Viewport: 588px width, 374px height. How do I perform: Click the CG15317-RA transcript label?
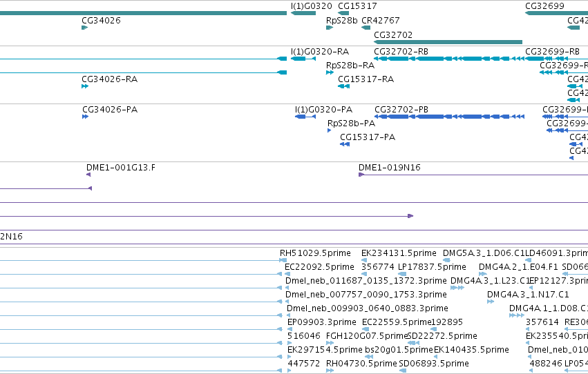click(x=366, y=79)
